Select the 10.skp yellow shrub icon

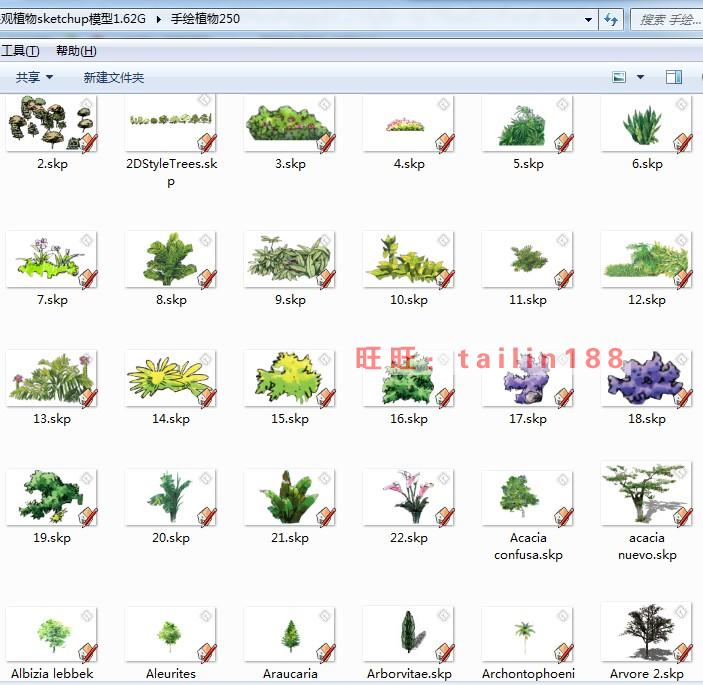[x=408, y=259]
